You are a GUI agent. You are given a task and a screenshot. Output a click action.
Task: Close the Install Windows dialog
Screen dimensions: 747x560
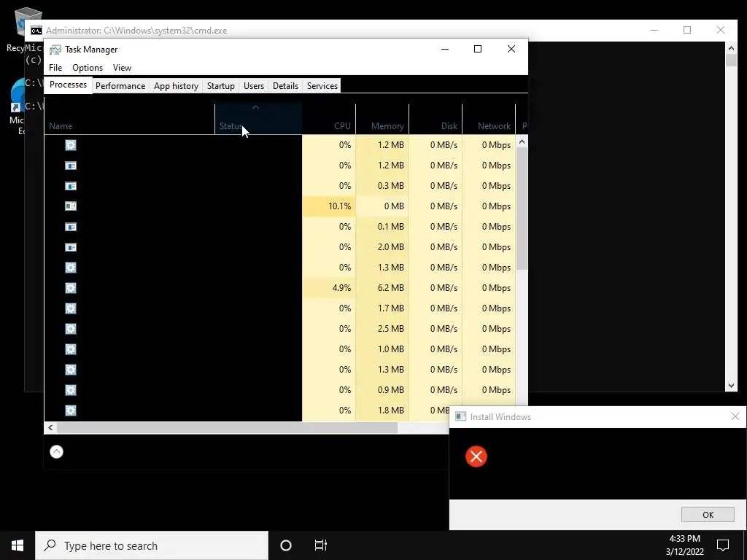[735, 416]
